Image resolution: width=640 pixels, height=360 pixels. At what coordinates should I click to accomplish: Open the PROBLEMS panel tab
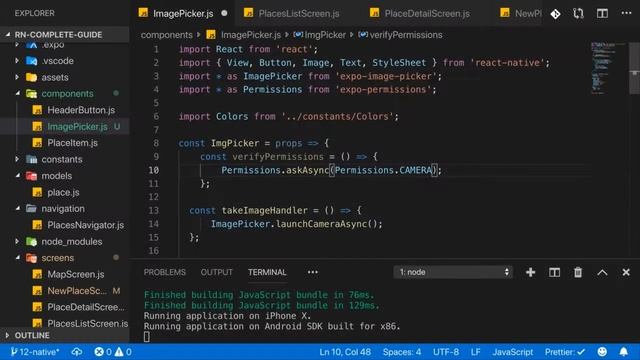point(164,272)
